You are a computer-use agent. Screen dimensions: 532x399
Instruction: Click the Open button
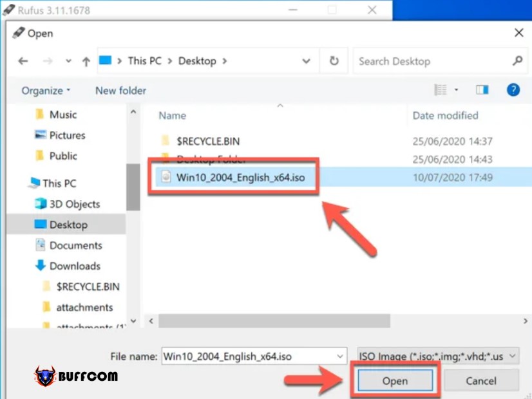coord(395,381)
